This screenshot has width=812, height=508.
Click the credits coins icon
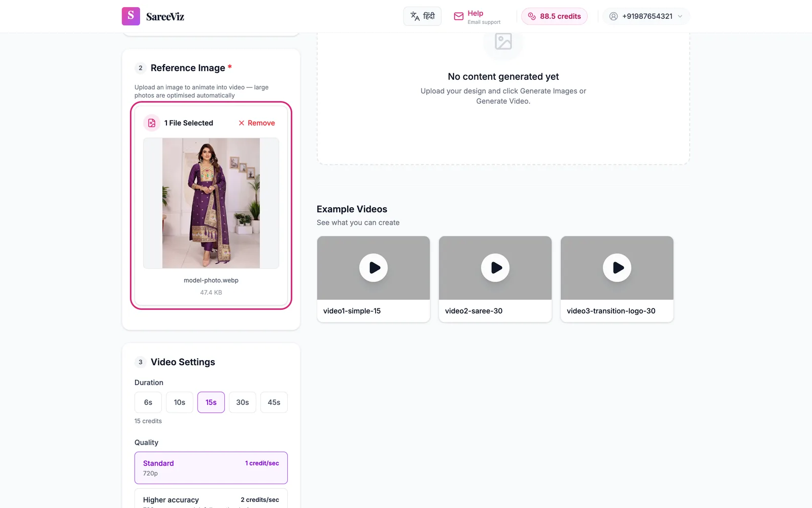(532, 16)
